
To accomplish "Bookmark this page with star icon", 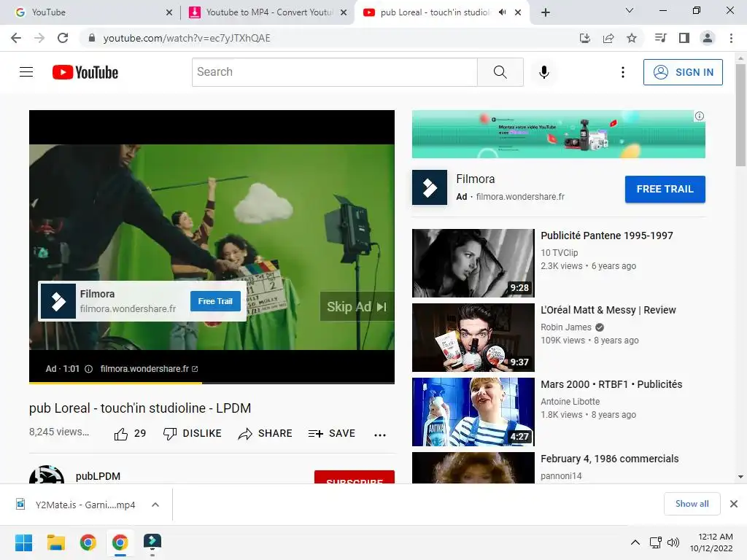I will pyautogui.click(x=631, y=38).
